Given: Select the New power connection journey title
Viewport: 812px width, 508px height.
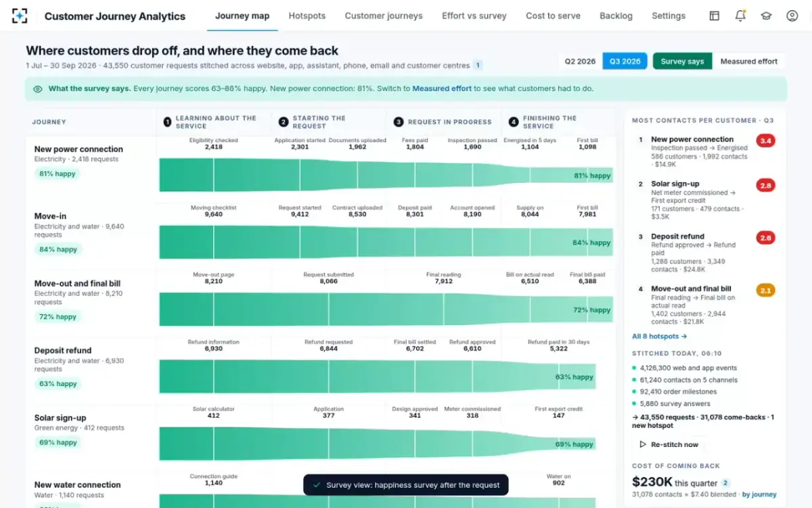Looking at the screenshot, I should pos(78,149).
